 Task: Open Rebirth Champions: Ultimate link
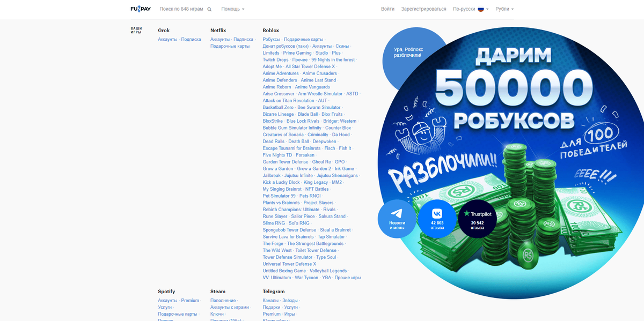tap(291, 210)
